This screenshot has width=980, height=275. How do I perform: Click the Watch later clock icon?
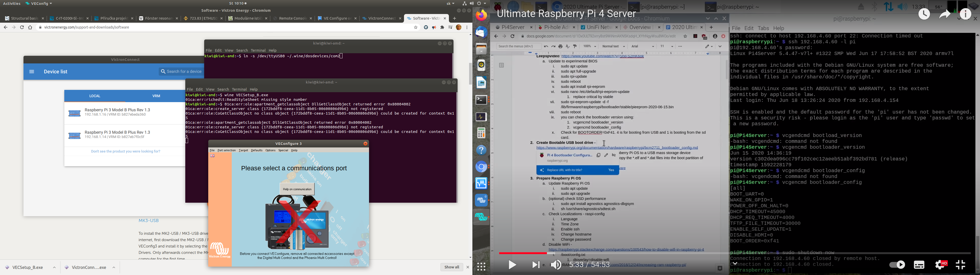point(924,15)
